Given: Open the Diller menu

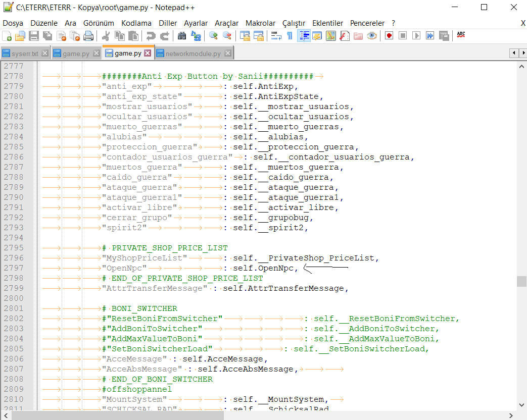Looking at the screenshot, I should [x=168, y=23].
